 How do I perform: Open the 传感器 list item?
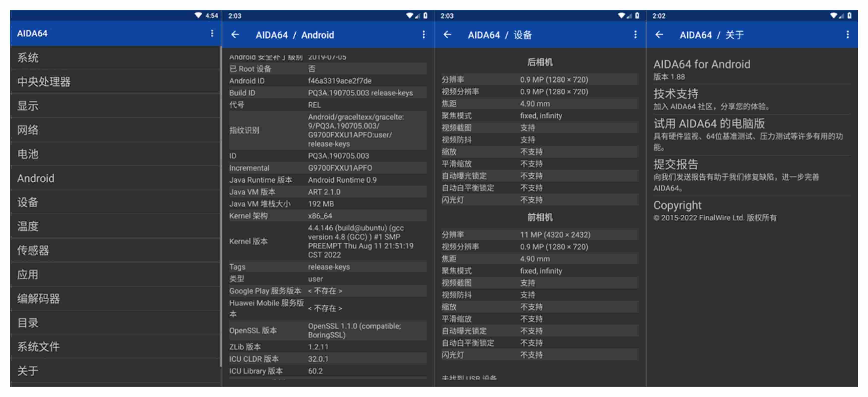33,250
